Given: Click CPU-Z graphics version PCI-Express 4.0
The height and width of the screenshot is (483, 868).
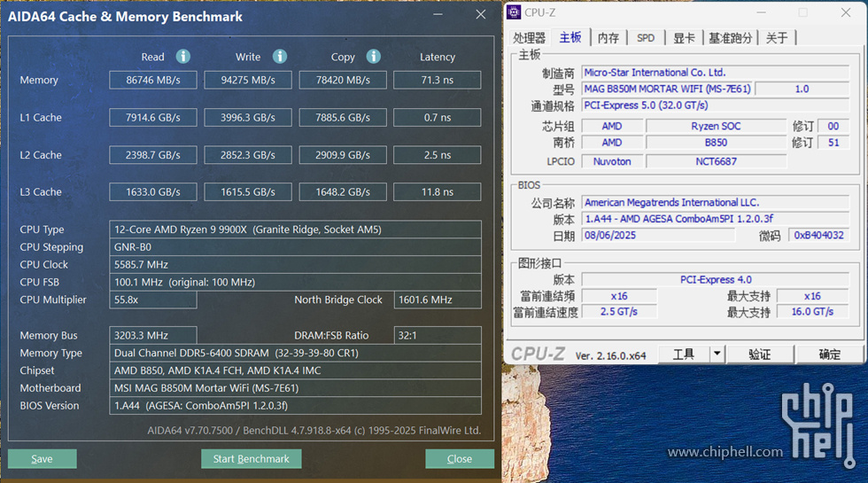Looking at the screenshot, I should coord(716,280).
